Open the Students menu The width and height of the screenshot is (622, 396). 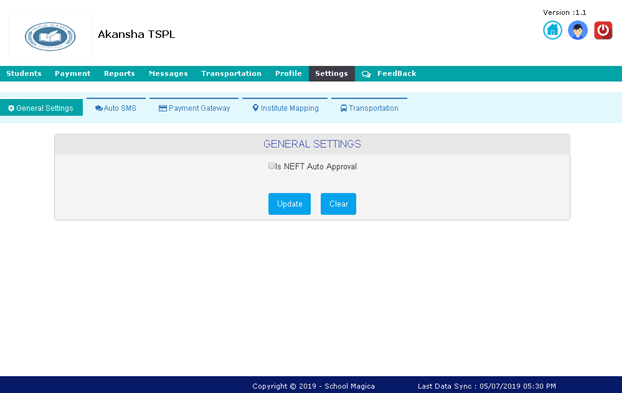coord(24,73)
